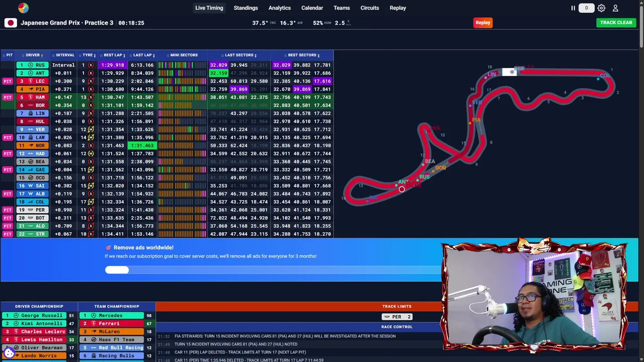The image size is (644, 362).
Task: Sort table by DRIVER column
Action: tap(34, 55)
